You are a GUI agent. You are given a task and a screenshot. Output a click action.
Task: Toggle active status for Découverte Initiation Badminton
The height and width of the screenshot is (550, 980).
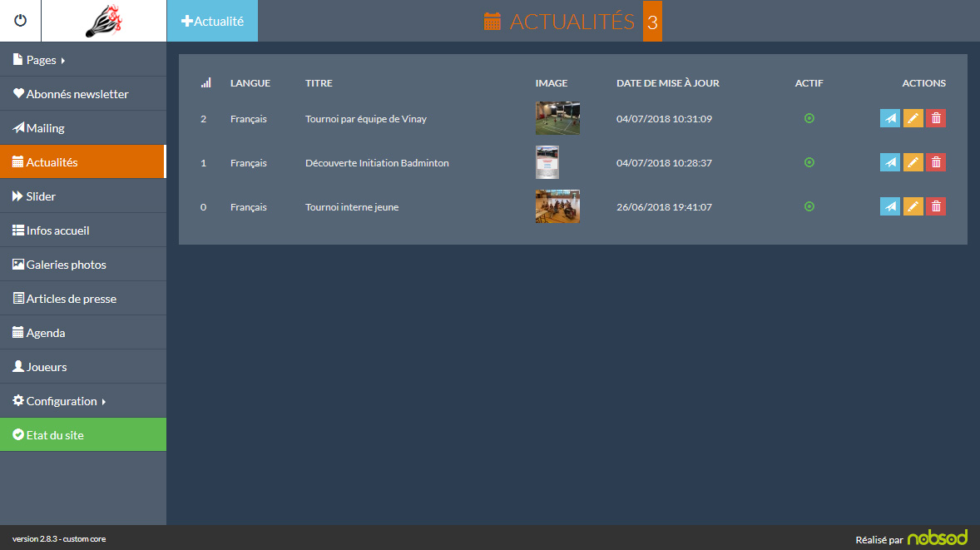pos(809,162)
